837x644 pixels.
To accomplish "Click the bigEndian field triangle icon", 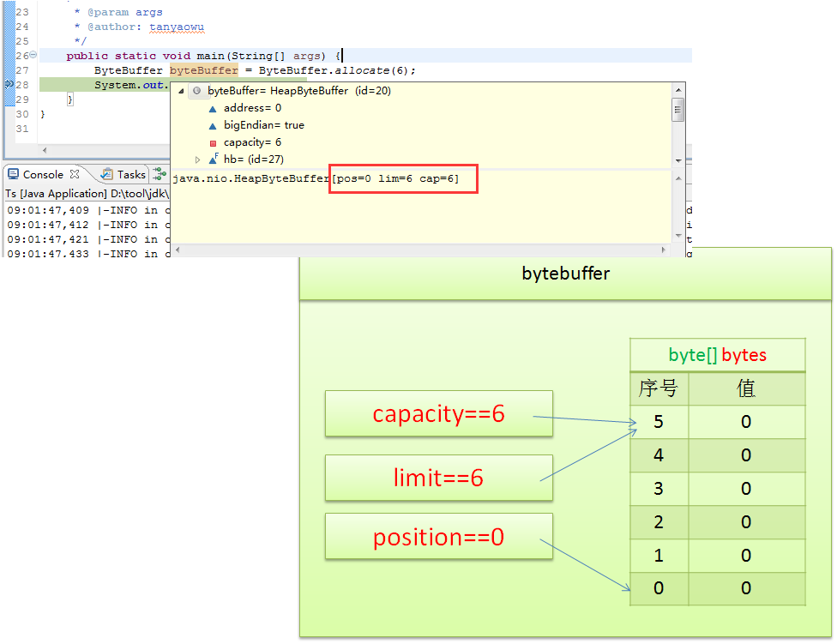I will click(x=213, y=126).
